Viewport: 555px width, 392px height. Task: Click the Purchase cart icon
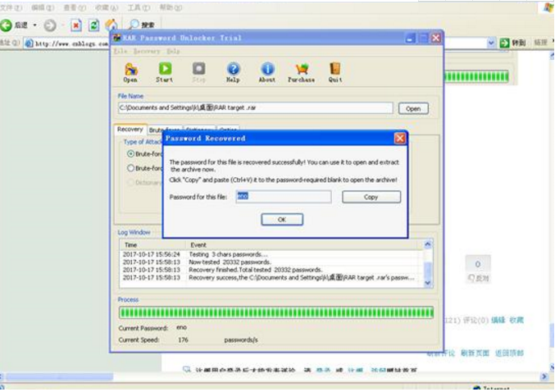click(301, 72)
